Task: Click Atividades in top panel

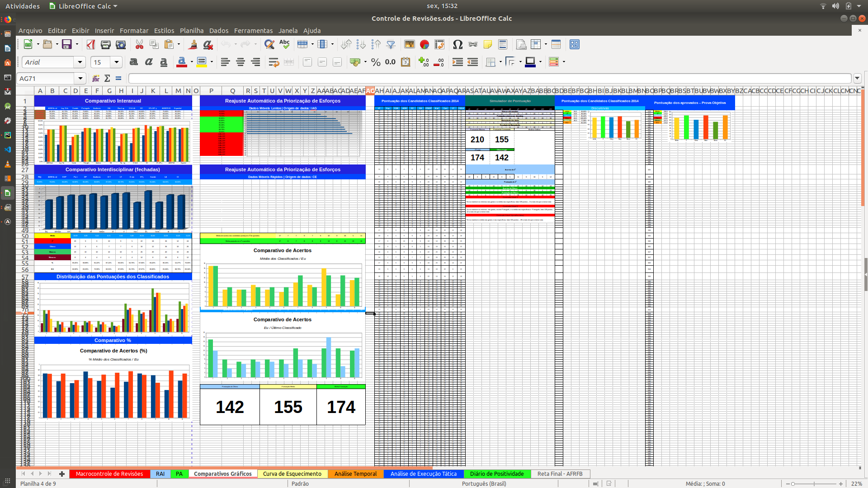Action: [23, 6]
